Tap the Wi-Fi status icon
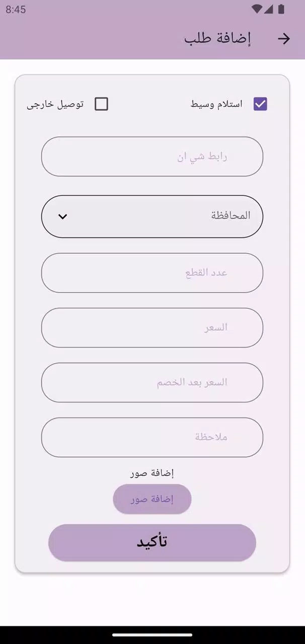The height and width of the screenshot is (644, 305). coord(257,9)
